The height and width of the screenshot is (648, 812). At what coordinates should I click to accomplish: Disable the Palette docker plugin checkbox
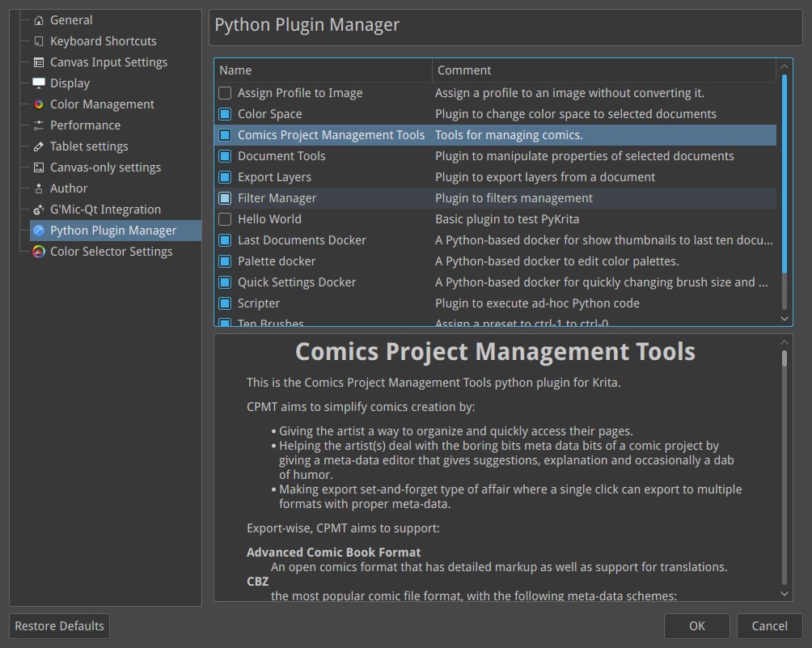[x=225, y=261]
